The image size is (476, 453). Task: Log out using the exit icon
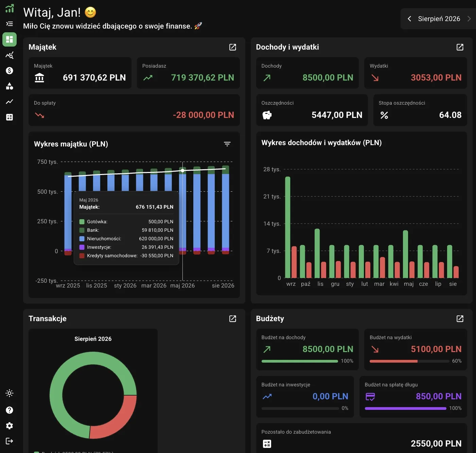(10, 441)
